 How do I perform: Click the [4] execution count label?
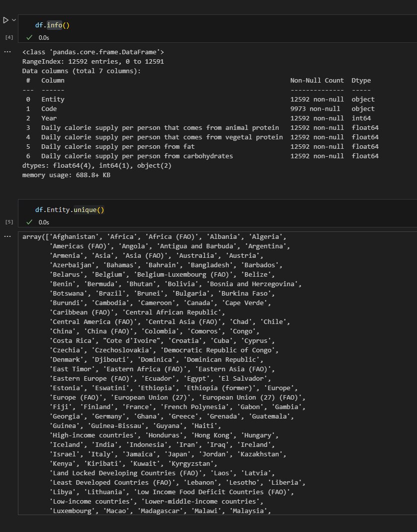coord(9,37)
